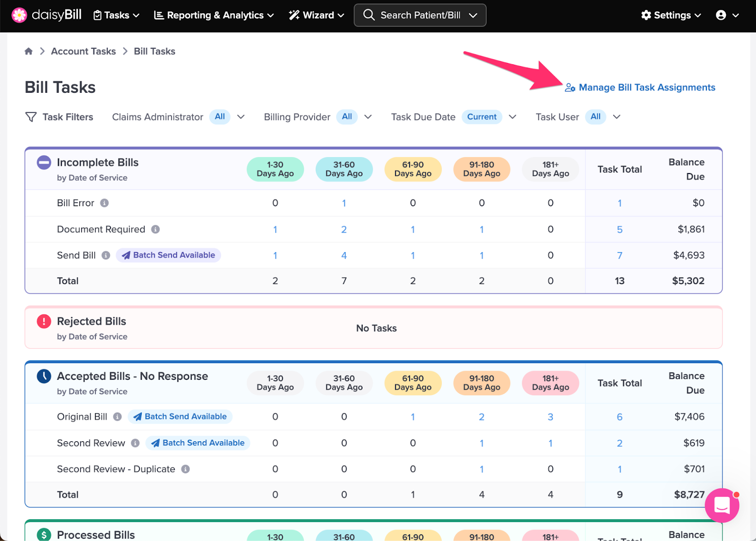
Task: Click the Accepted Bills clock icon
Action: (x=44, y=376)
